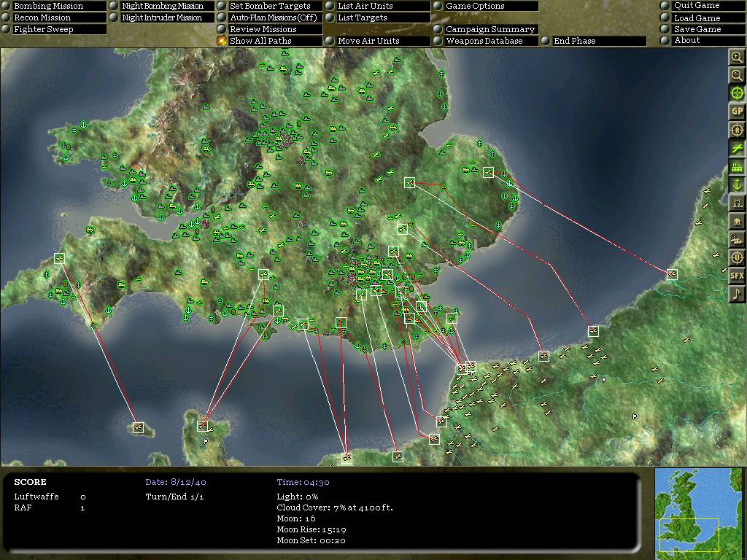
Task: Open Night Intruder Mission planner
Action: pos(161,17)
